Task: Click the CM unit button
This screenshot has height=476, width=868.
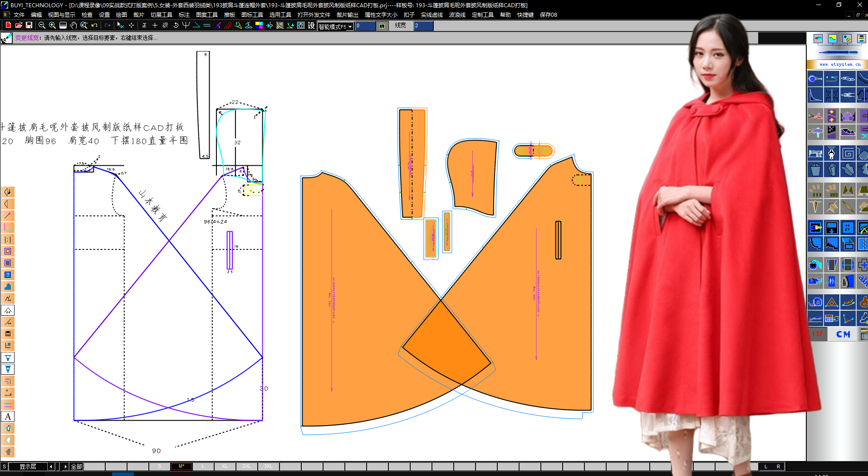Action: coord(843,334)
